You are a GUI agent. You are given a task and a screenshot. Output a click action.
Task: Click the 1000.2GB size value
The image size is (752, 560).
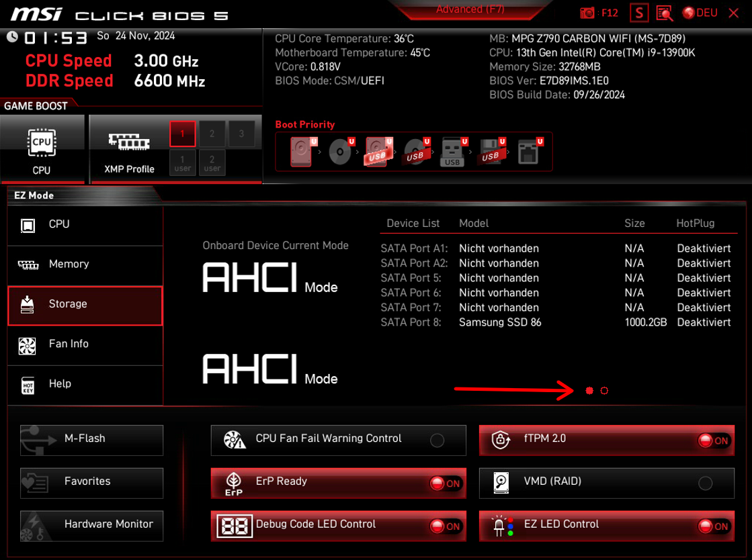click(x=646, y=322)
